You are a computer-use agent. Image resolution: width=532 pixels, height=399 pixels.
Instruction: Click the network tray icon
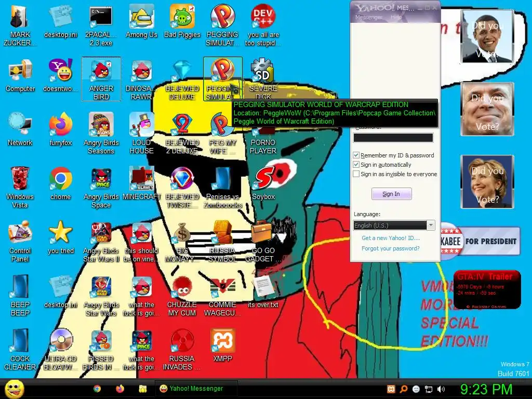(429, 389)
